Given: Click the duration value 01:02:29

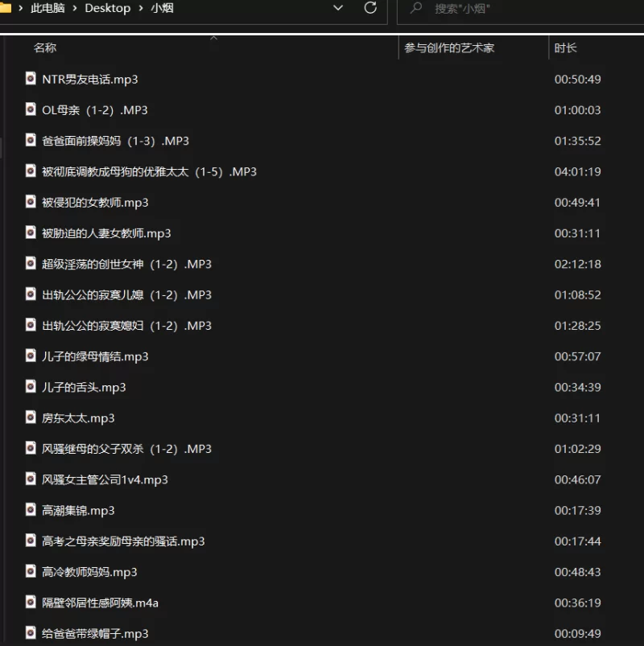Looking at the screenshot, I should point(577,449).
